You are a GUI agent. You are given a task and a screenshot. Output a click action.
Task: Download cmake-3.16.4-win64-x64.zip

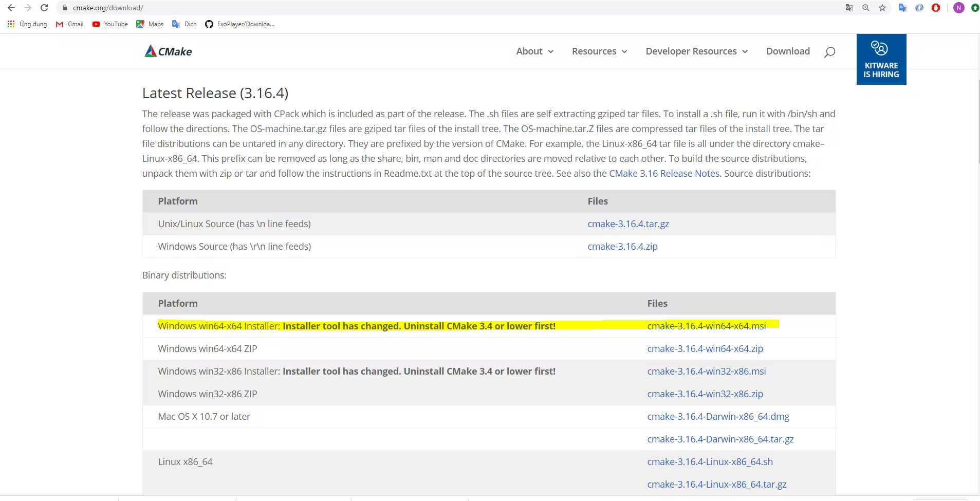tap(705, 348)
